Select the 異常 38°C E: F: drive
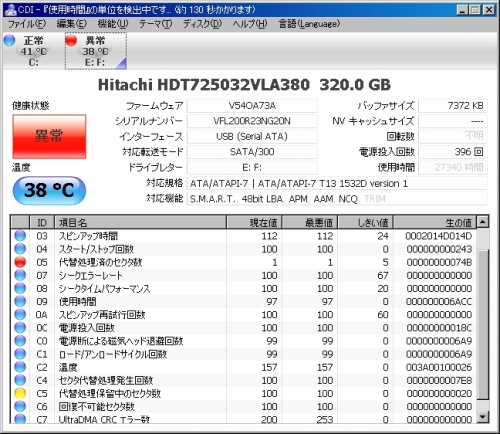The width and height of the screenshot is (500, 434). click(x=96, y=51)
